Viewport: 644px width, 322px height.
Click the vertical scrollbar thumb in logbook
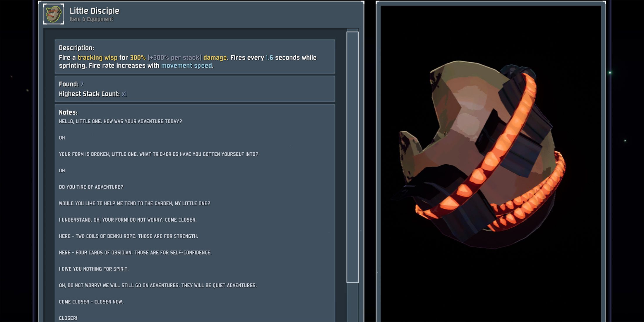pyautogui.click(x=352, y=157)
